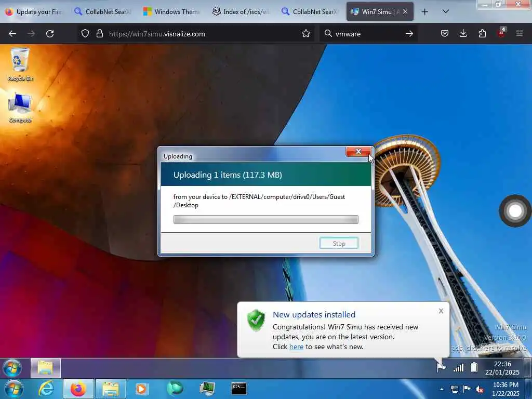The height and width of the screenshot is (399, 532).
Task: Click the simulator clock showing 22:36
Action: [502, 368]
